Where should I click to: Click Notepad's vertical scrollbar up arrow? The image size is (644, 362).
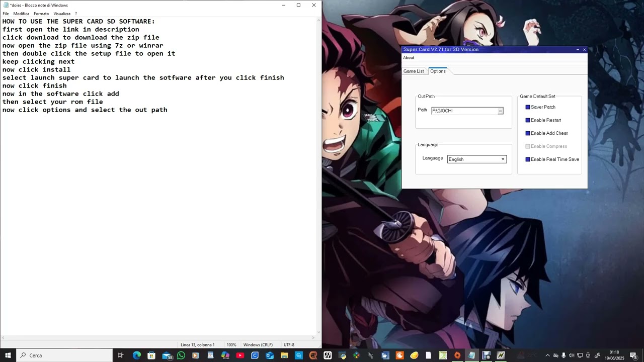tap(318, 20)
